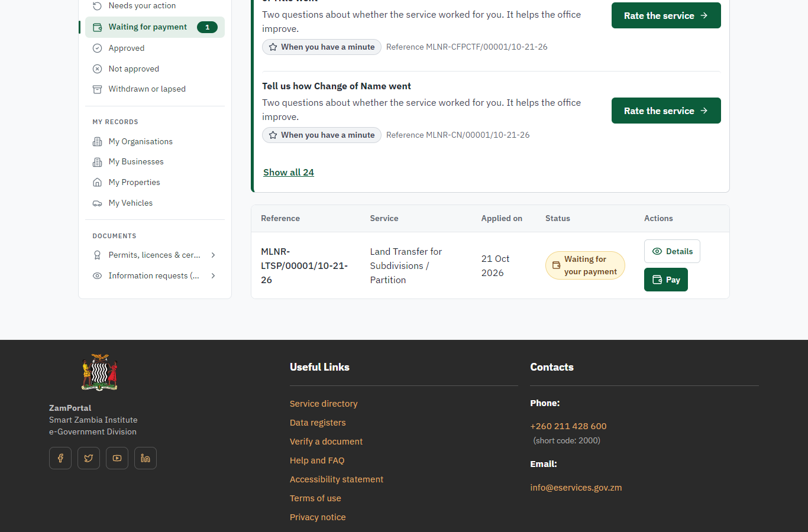Open the Privacy notice link
Image resolution: width=808 pixels, height=532 pixels.
[318, 517]
